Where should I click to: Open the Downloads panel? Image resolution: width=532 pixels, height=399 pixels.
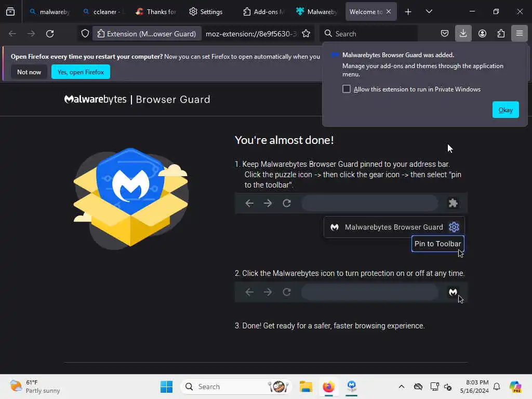[463, 34]
